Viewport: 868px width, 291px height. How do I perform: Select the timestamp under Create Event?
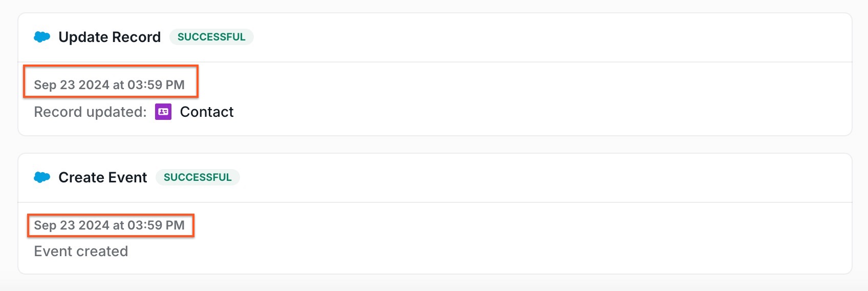click(109, 225)
